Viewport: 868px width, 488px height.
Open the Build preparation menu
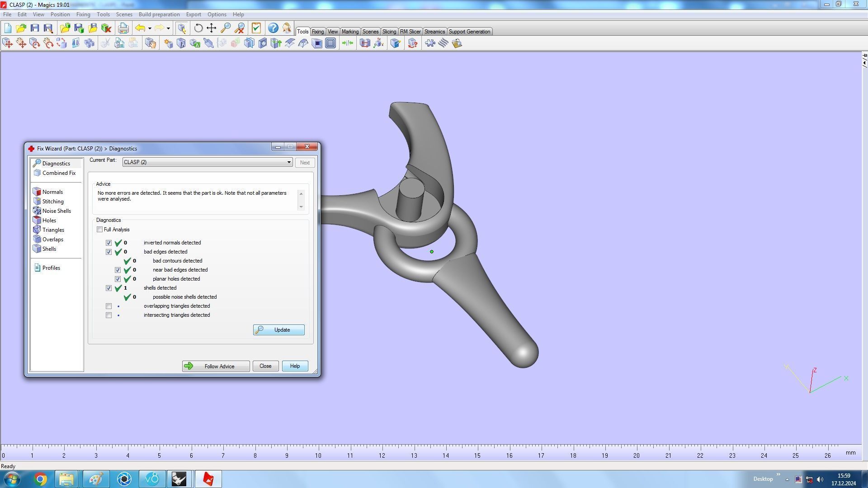tap(159, 14)
